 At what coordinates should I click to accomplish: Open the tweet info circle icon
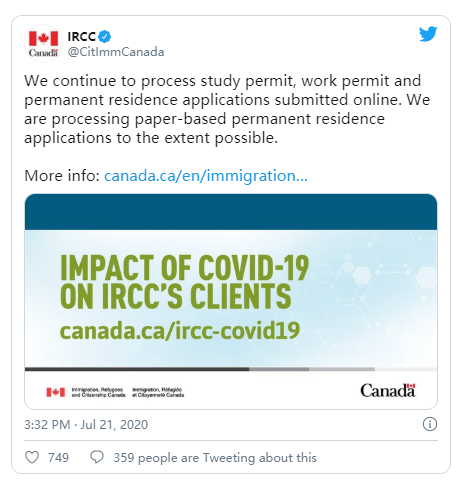[430, 424]
